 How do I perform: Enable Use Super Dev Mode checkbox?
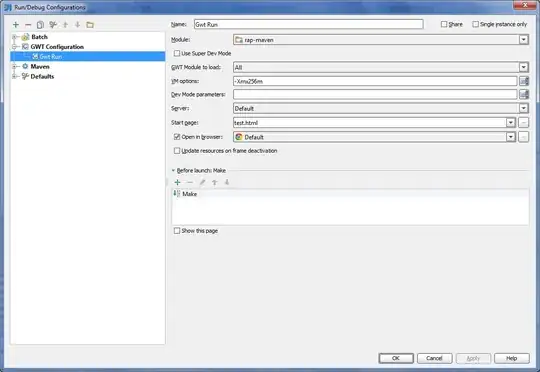pyautogui.click(x=177, y=53)
